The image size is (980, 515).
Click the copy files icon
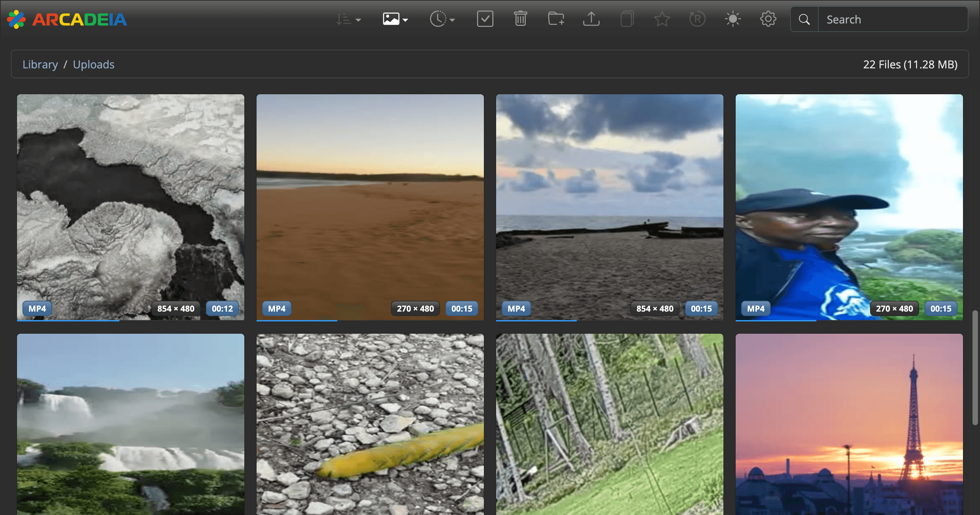[x=626, y=19]
